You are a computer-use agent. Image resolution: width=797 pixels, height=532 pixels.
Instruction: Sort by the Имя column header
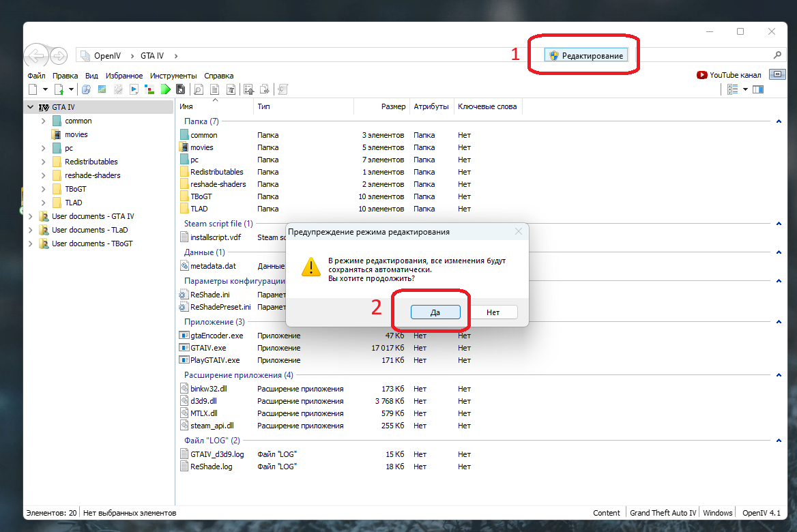point(215,106)
